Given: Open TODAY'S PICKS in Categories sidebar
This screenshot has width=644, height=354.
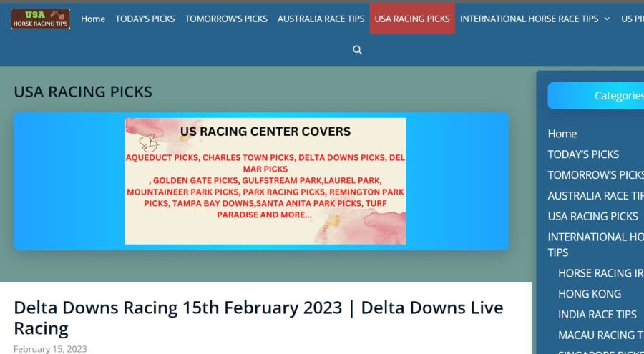Looking at the screenshot, I should coord(583,154).
